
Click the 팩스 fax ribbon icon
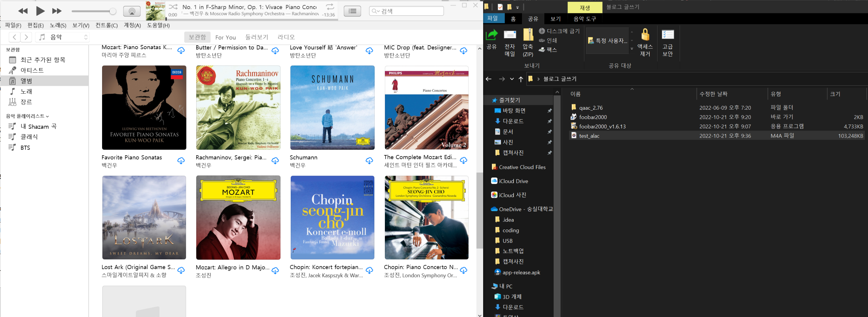[548, 49]
